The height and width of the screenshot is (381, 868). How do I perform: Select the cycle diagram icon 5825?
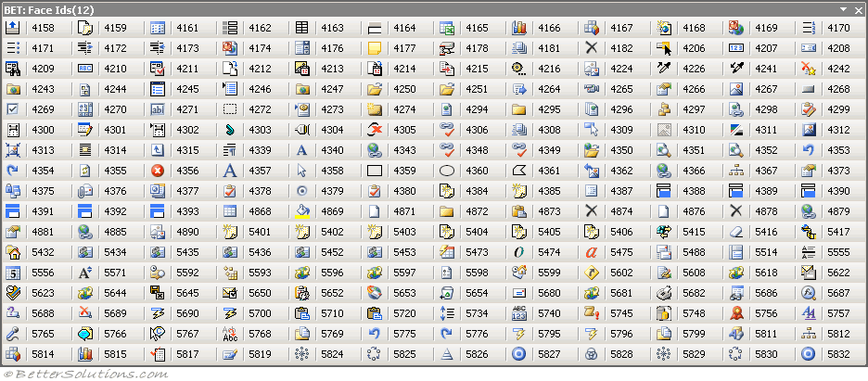[x=375, y=354]
